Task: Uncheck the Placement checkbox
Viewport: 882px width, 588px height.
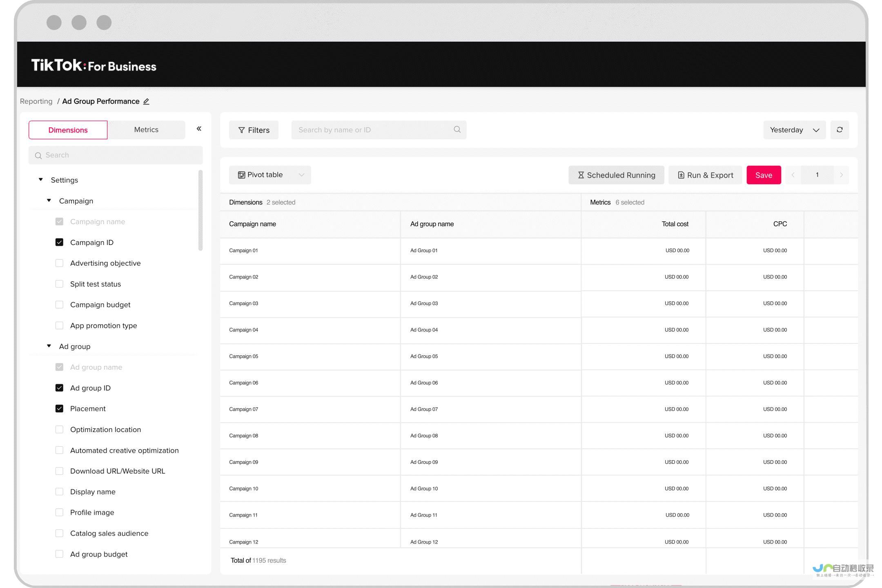Action: [59, 409]
